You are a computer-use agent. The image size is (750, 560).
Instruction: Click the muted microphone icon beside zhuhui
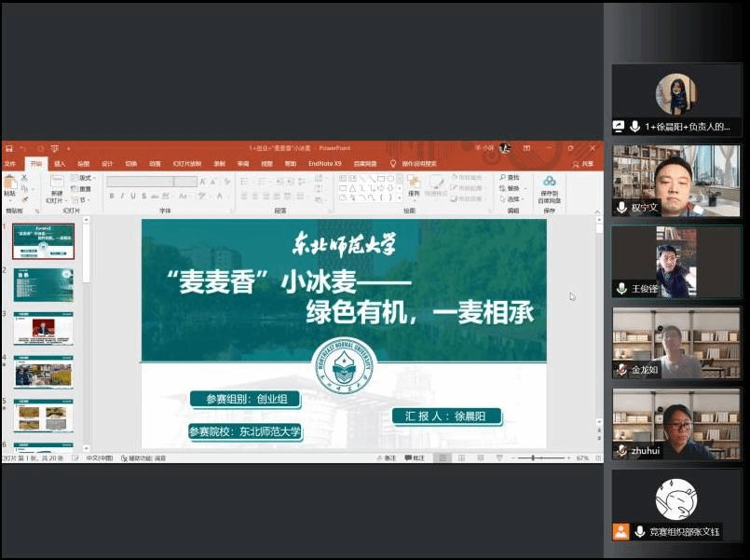pos(621,451)
